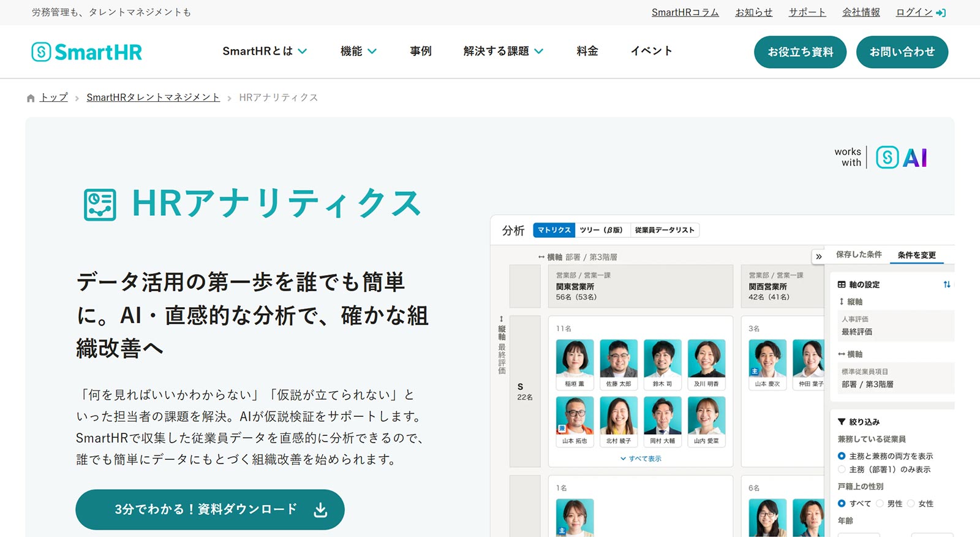Viewport: 980px width, 537px height.
Task: Click the swap axes arrows icon
Action: [x=947, y=284]
